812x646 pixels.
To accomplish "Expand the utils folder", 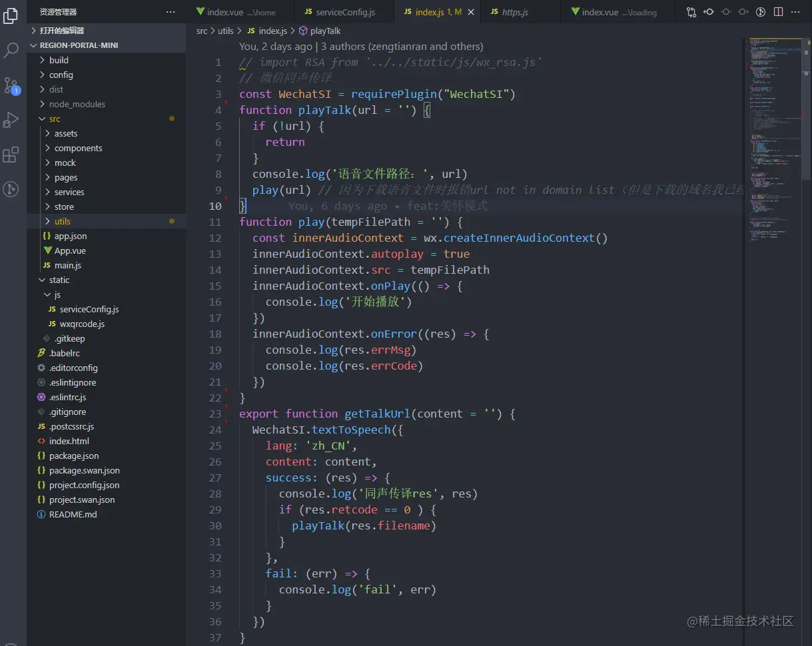I will point(106,221).
